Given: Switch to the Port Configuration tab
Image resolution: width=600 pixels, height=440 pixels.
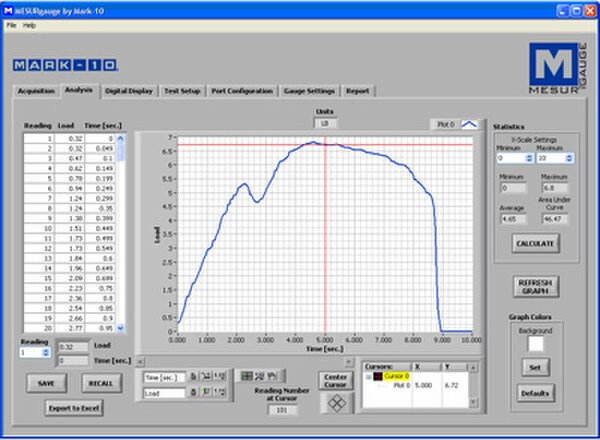Looking at the screenshot, I should (242, 91).
